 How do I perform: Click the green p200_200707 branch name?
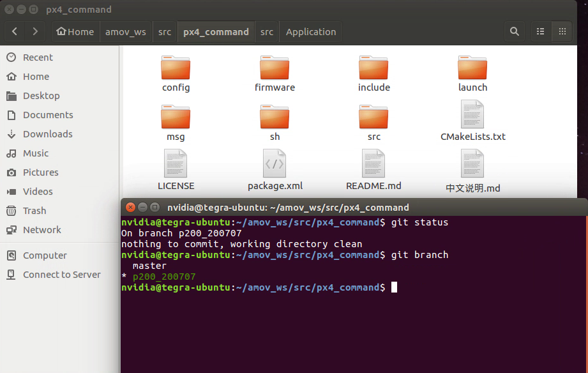point(164,277)
